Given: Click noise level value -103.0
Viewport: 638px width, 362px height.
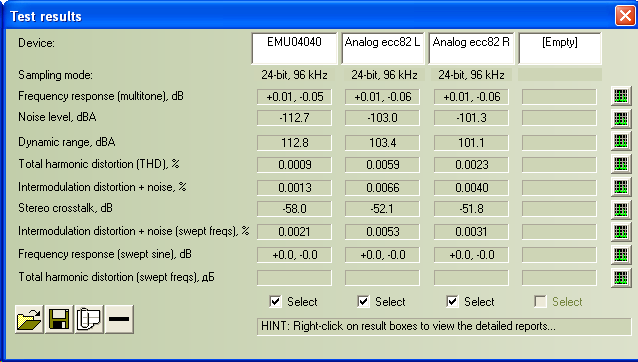Looking at the screenshot, I should click(382, 118).
